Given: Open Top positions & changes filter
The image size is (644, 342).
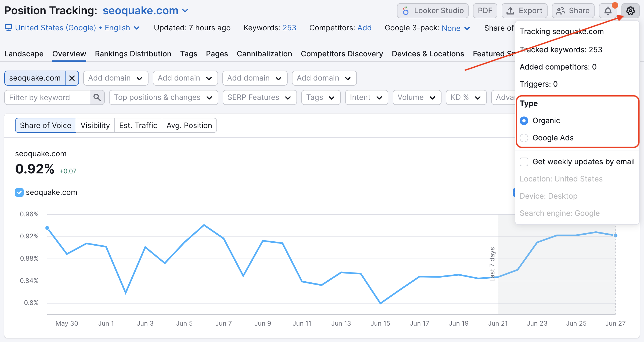Looking at the screenshot, I should point(164,97).
